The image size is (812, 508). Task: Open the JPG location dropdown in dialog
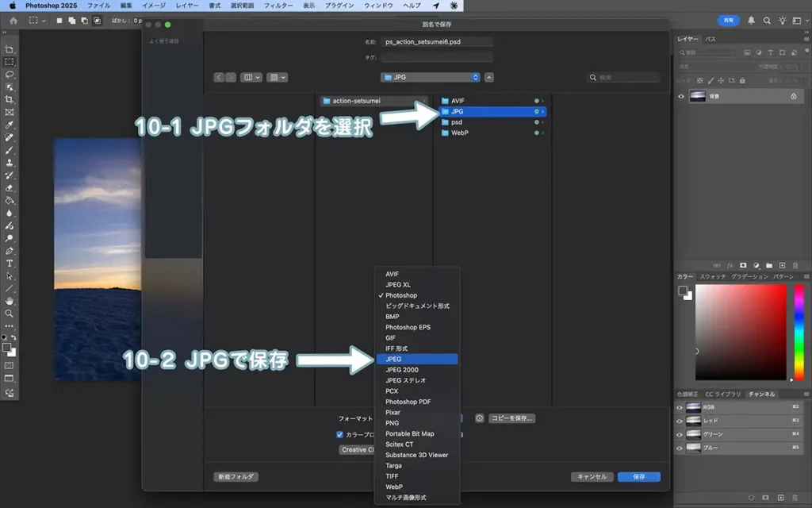click(431, 77)
